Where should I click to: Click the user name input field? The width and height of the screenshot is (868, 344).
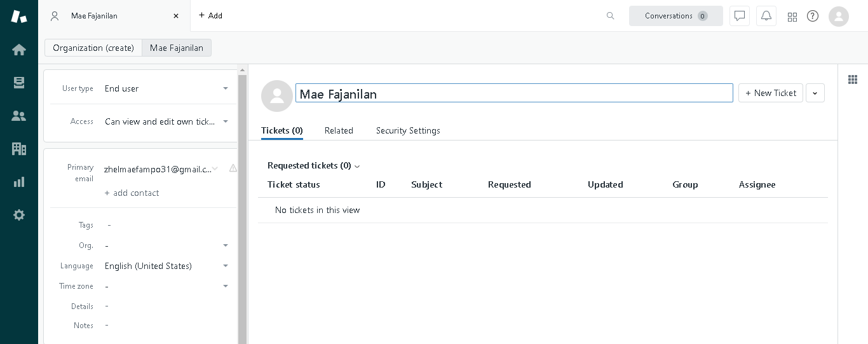[x=513, y=93]
